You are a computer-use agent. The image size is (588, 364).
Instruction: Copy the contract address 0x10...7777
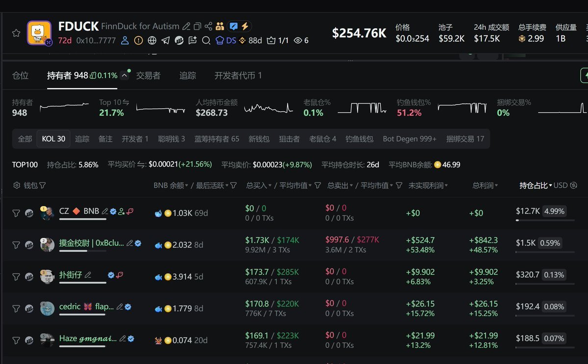pyautogui.click(x=96, y=40)
